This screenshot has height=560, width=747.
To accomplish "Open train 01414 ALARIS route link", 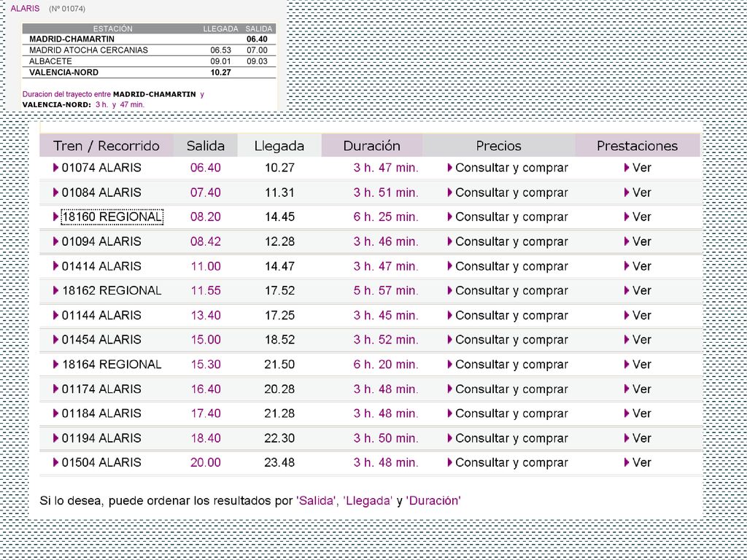I will (x=101, y=266).
